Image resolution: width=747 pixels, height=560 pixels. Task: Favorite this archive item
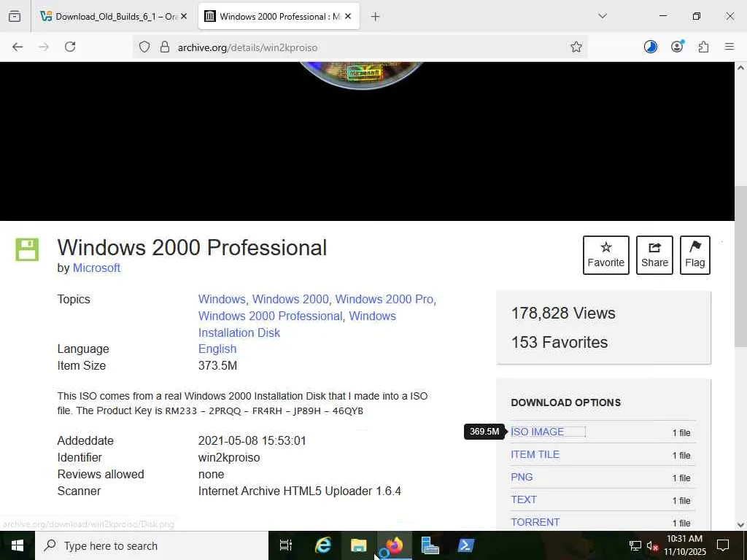(606, 255)
